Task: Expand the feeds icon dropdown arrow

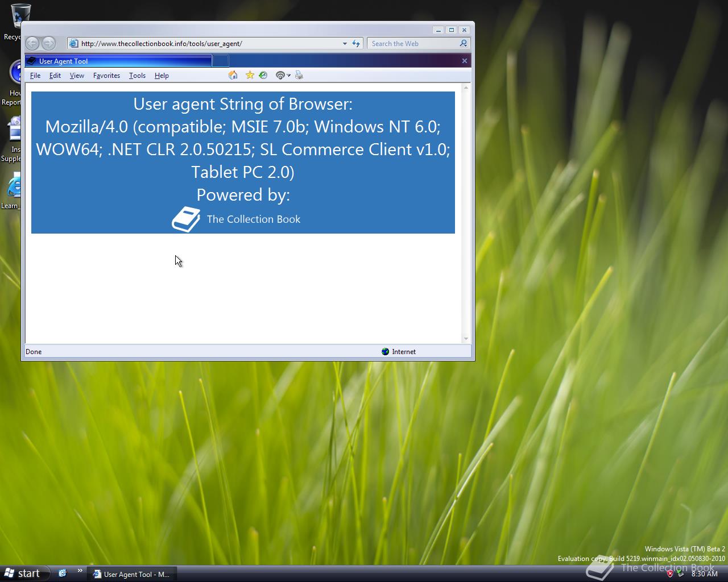Action: pos(289,76)
